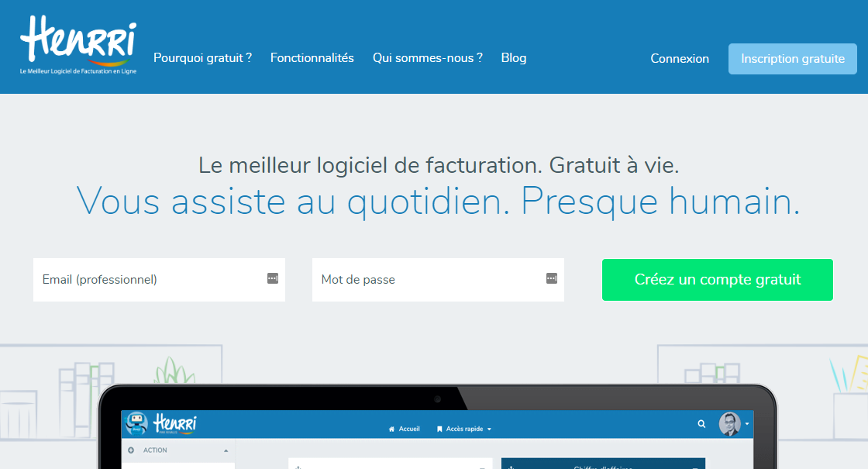Click the Accueil home icon in preview

point(392,429)
